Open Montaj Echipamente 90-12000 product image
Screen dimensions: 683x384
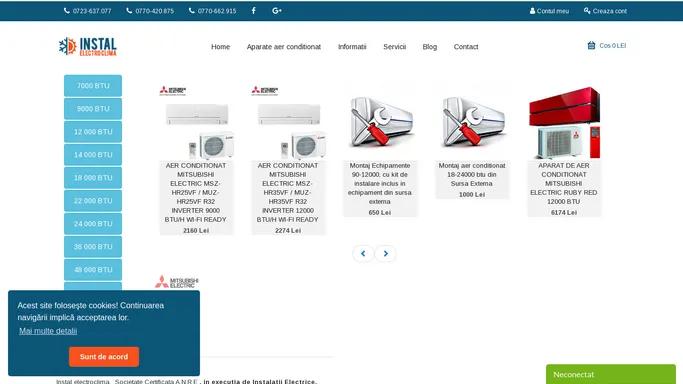(380, 122)
